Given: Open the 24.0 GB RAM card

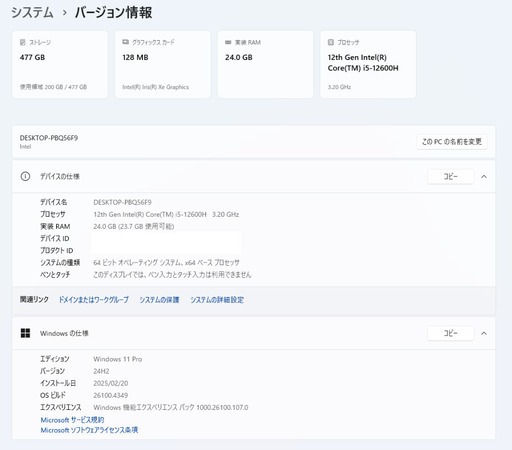Looking at the screenshot, I should tap(265, 64).
